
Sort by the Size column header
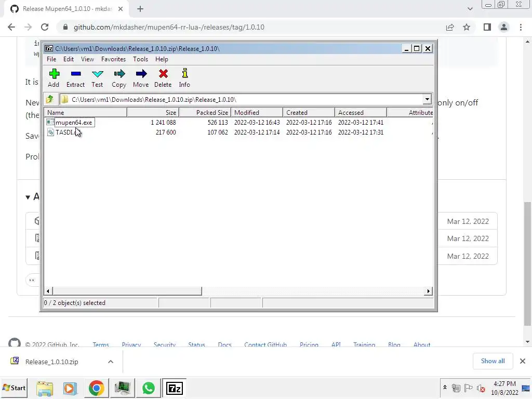tap(153, 113)
